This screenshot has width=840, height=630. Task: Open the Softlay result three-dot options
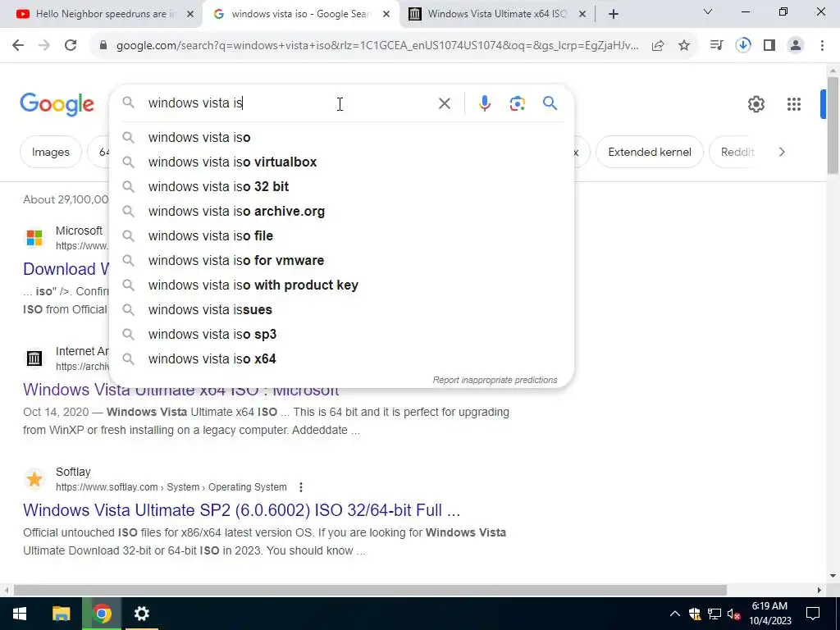tap(300, 487)
